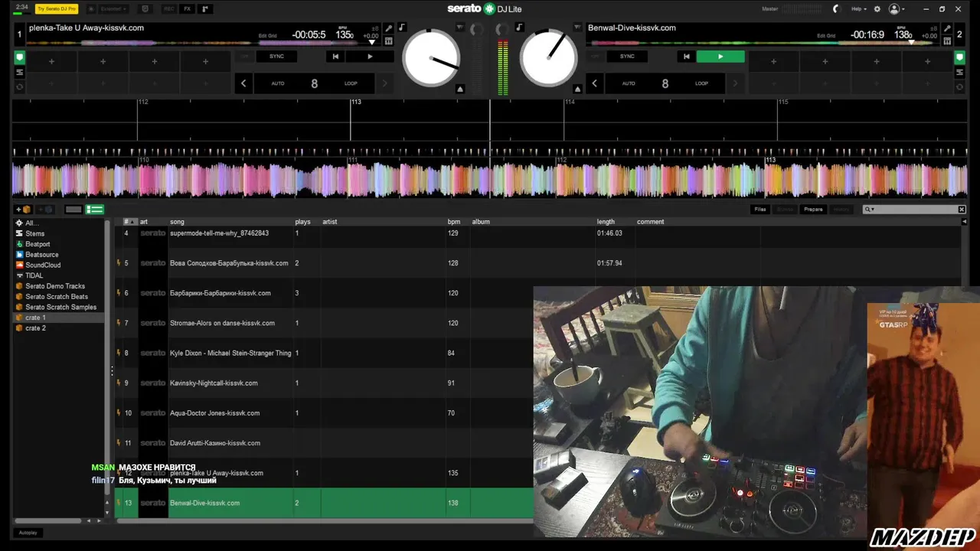Open the Help dropdown menu
980x551 pixels.
click(x=858, y=8)
